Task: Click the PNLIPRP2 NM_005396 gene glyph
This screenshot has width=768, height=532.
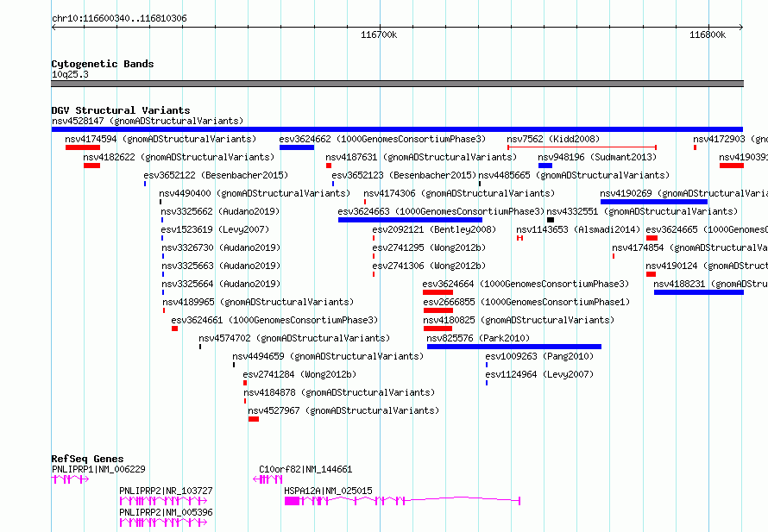Action: pyautogui.click(x=164, y=523)
